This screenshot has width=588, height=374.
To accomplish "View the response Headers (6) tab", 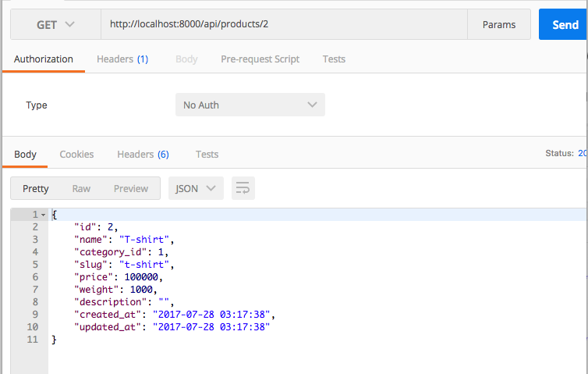I will 143,155.
